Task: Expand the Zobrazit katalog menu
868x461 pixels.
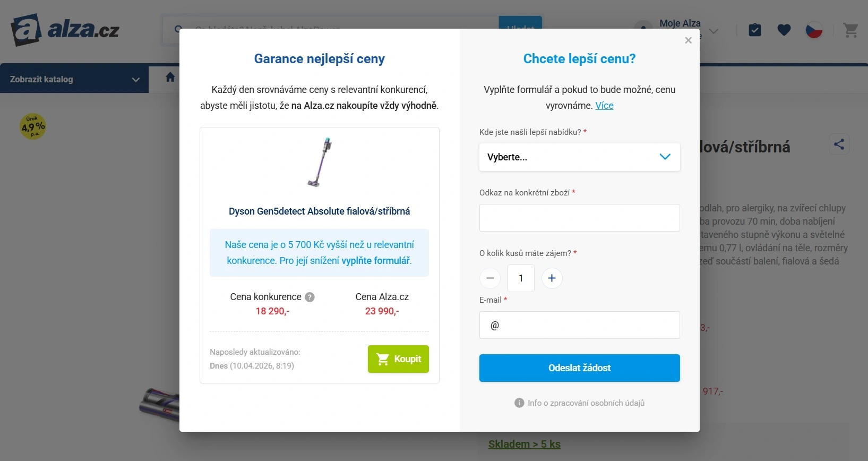Action: coord(74,79)
